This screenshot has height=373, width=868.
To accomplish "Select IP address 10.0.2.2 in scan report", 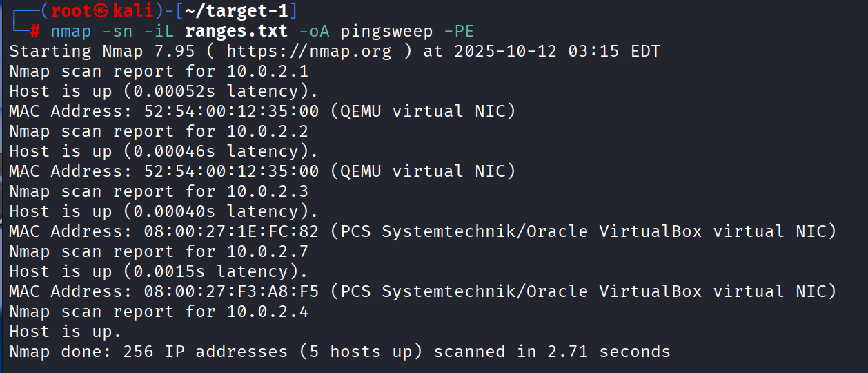I will pos(267,131).
